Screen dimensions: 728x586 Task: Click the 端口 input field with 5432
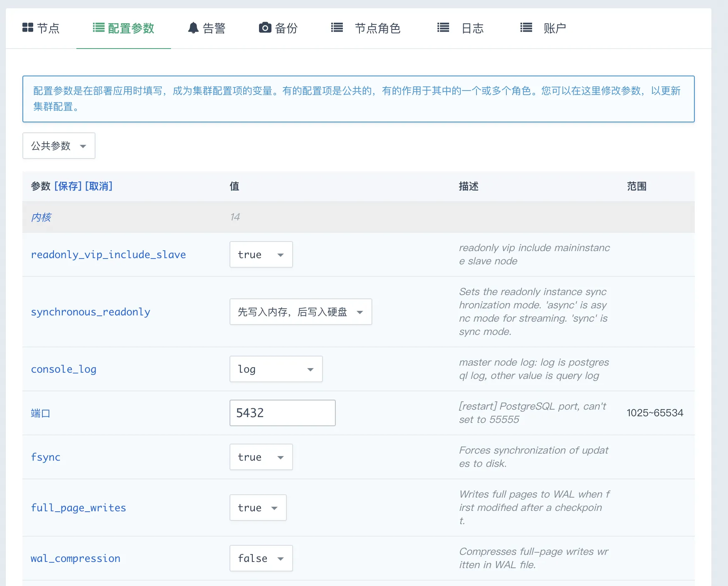(x=283, y=413)
